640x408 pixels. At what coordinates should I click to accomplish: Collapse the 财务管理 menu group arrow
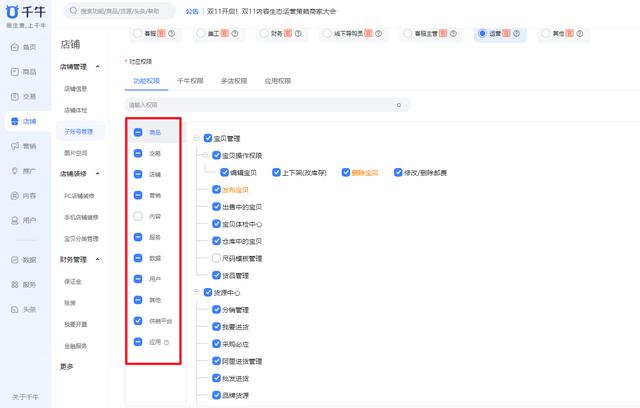[x=98, y=259]
